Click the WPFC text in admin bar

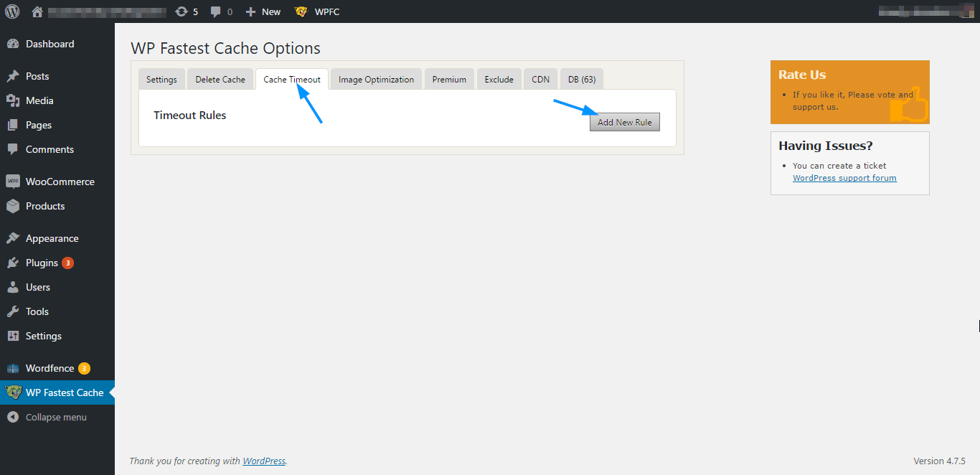pyautogui.click(x=327, y=11)
